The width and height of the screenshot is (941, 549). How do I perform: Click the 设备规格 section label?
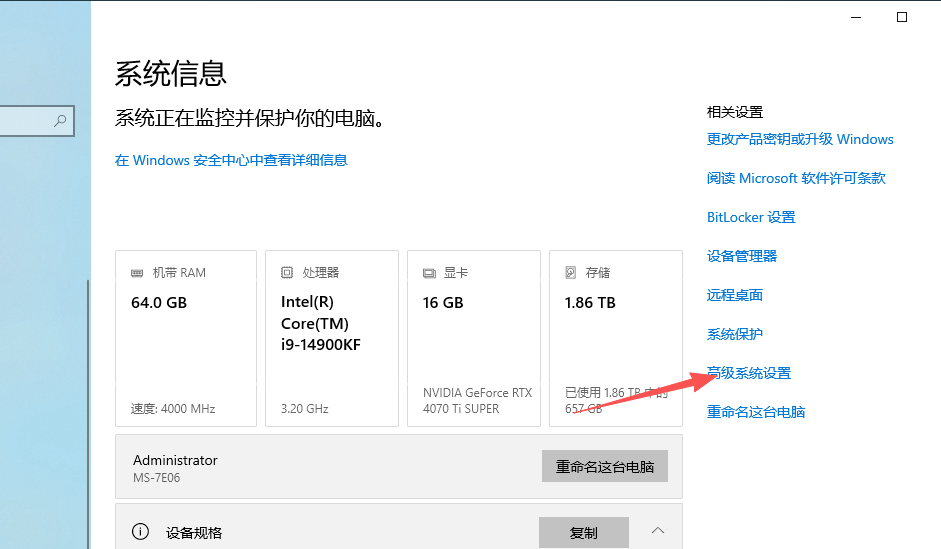(194, 533)
